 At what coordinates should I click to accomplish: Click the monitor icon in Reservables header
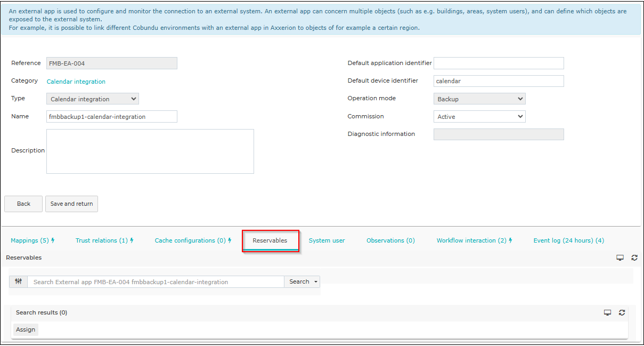620,258
